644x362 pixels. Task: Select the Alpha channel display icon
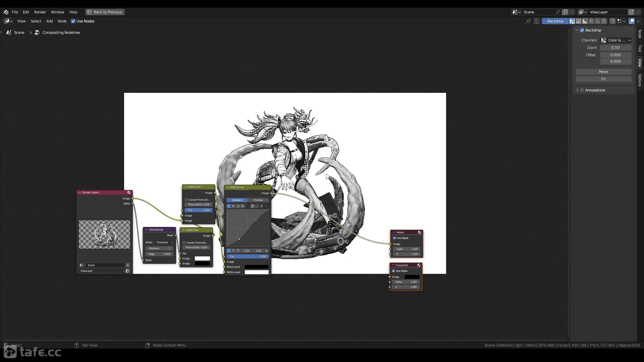tap(585, 21)
